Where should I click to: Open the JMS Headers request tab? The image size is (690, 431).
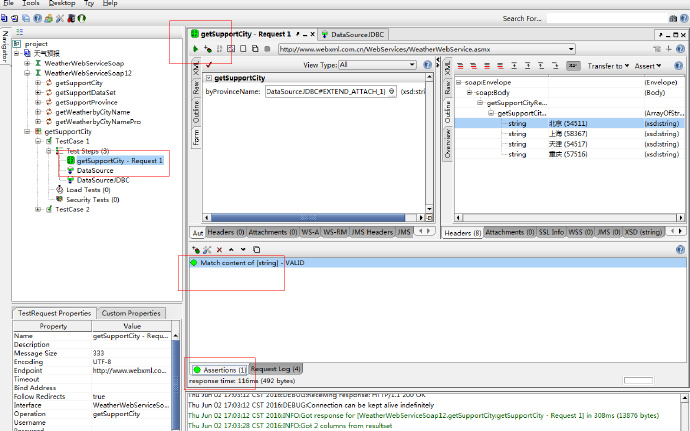point(372,232)
